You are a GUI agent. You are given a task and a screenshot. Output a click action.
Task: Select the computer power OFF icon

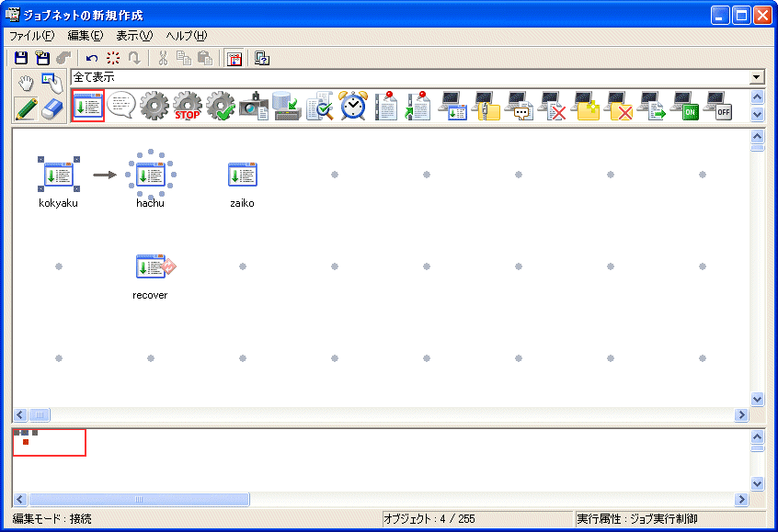tap(718, 105)
